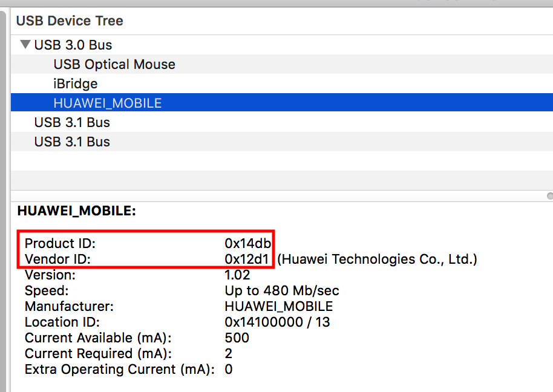Click the Location ID value 0x14100000 / 13
553x392 pixels.
pyautogui.click(x=277, y=322)
